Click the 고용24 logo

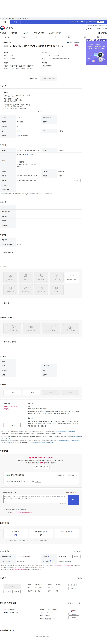click(7, 28)
